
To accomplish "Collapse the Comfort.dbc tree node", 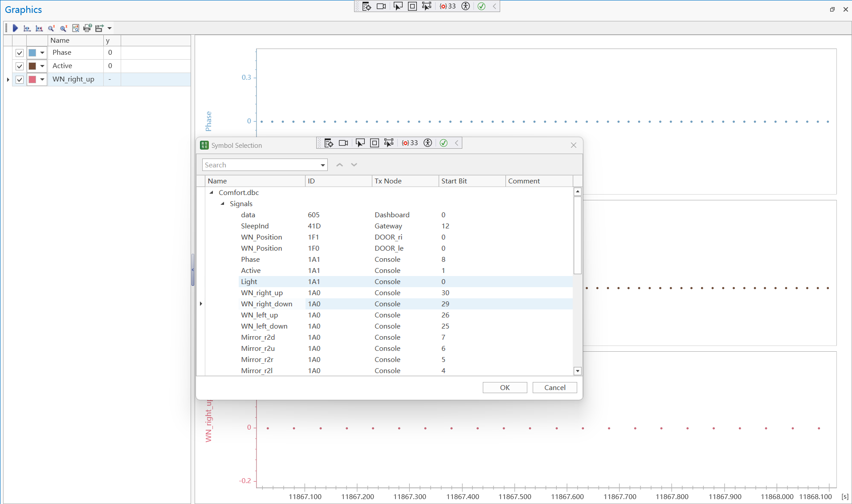I will (x=212, y=192).
